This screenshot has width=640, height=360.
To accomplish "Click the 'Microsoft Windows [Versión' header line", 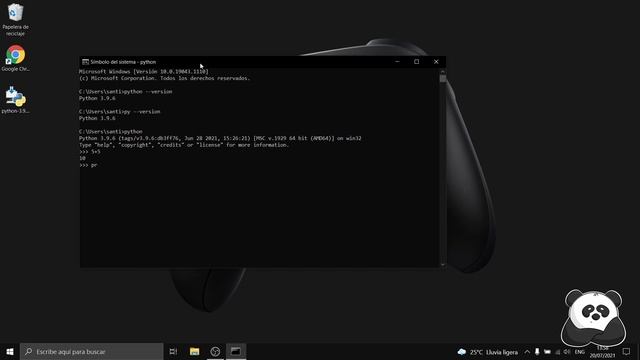I will [x=144, y=71].
